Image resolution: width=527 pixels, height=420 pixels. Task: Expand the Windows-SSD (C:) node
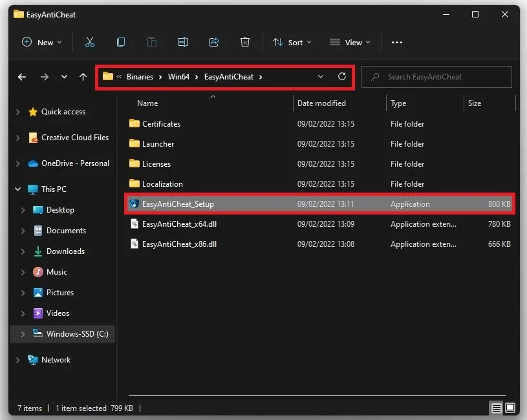coord(23,334)
